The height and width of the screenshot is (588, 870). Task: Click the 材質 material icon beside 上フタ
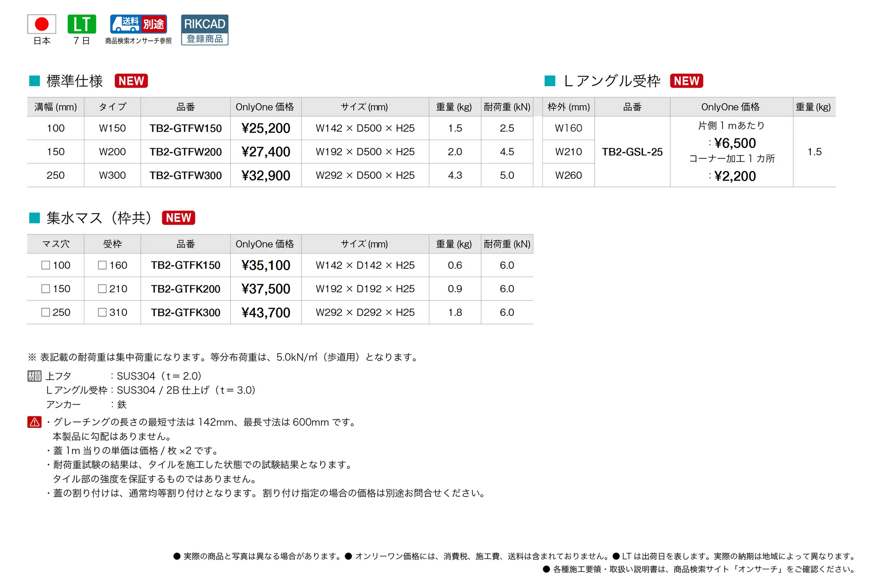34,376
